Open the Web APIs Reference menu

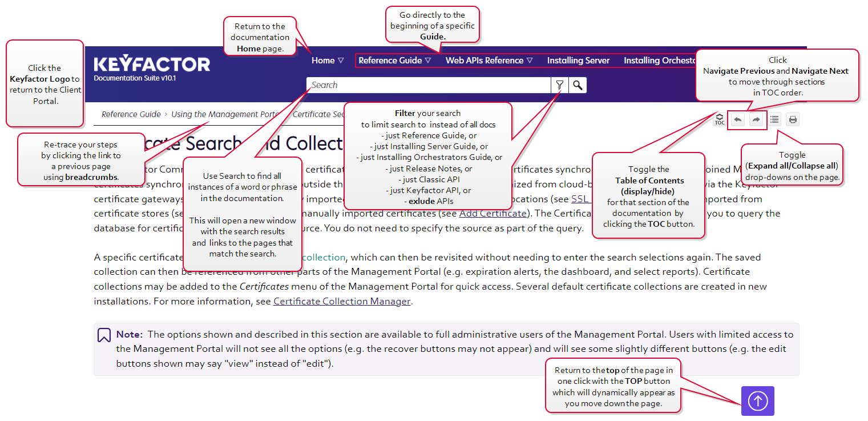pos(485,61)
